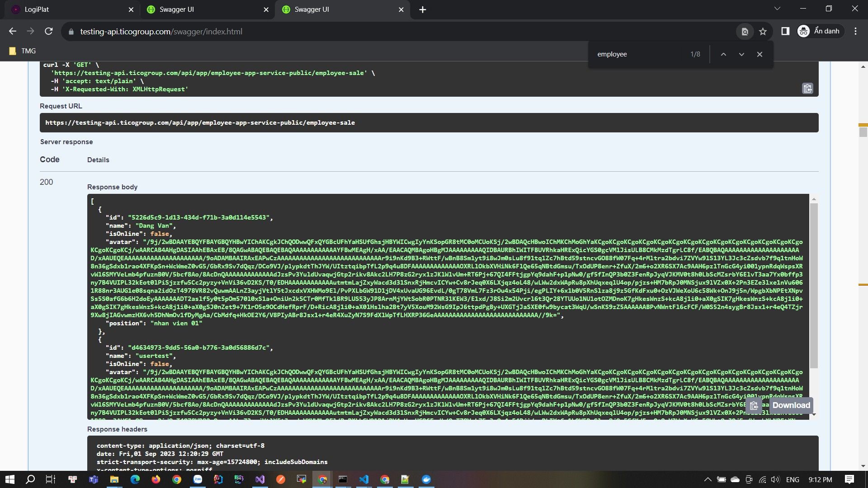Open Docker Desktop from the taskbar
Screen dimensions: 868x488
426,479
